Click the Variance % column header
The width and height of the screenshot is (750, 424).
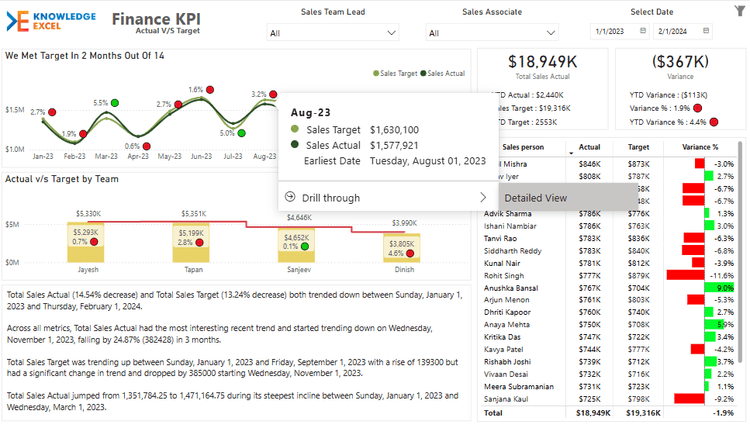[700, 147]
